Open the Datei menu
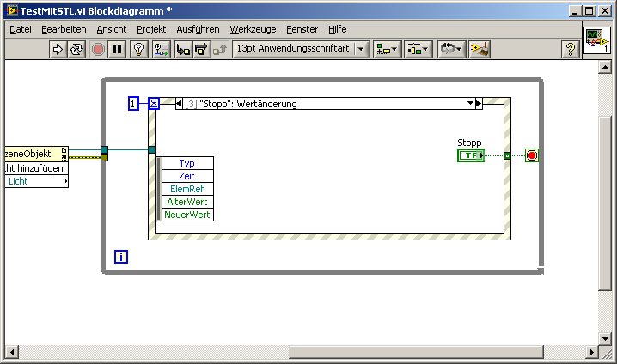This screenshot has height=364, width=617. (21, 29)
